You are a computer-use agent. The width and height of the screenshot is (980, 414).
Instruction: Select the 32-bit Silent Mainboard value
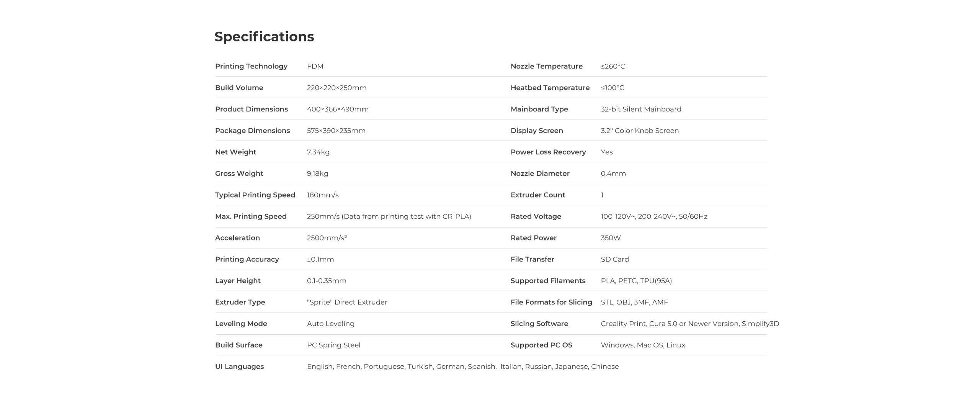tap(641, 109)
